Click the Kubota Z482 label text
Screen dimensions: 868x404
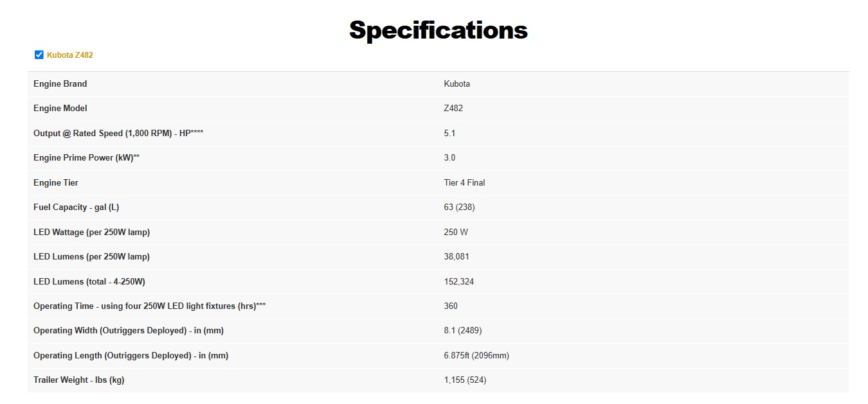[70, 55]
